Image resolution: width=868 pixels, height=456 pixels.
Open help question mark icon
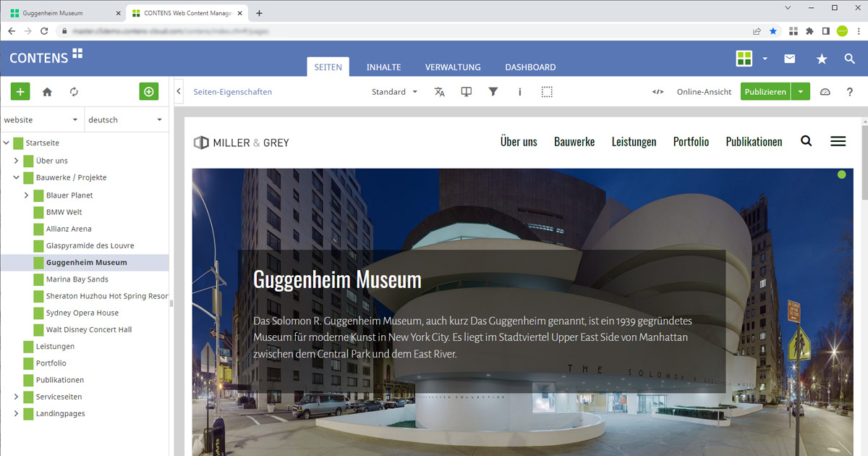(x=850, y=92)
